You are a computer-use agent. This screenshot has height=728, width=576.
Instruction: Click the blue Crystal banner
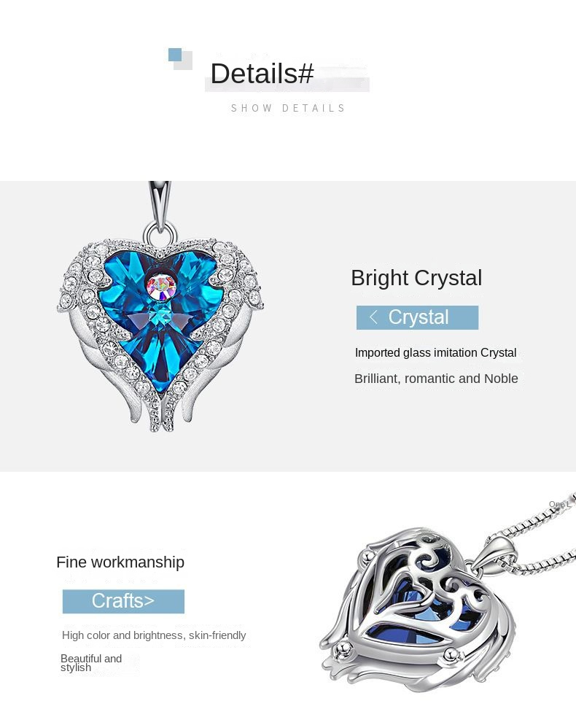tap(417, 317)
